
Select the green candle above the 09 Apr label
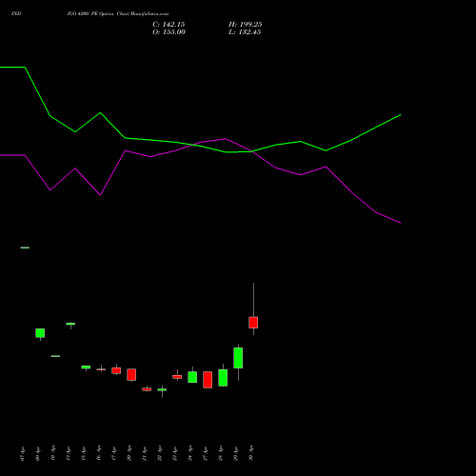(x=40, y=333)
